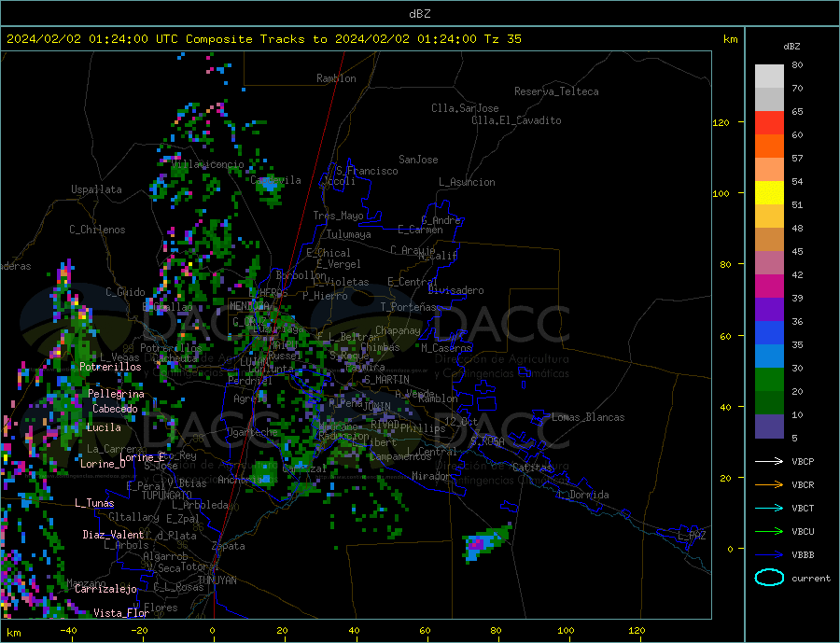The height and width of the screenshot is (643, 840).
Task: Click the 80 dBZ light gray swatch
Action: coord(769,77)
